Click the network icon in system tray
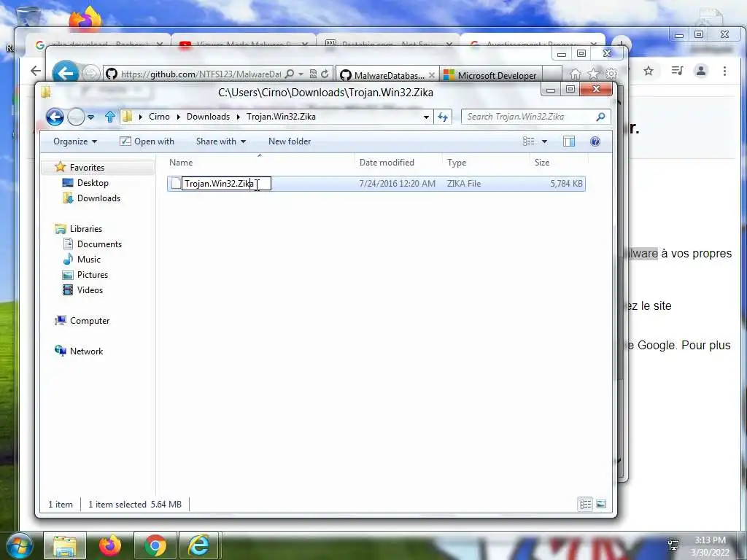 coord(673,545)
